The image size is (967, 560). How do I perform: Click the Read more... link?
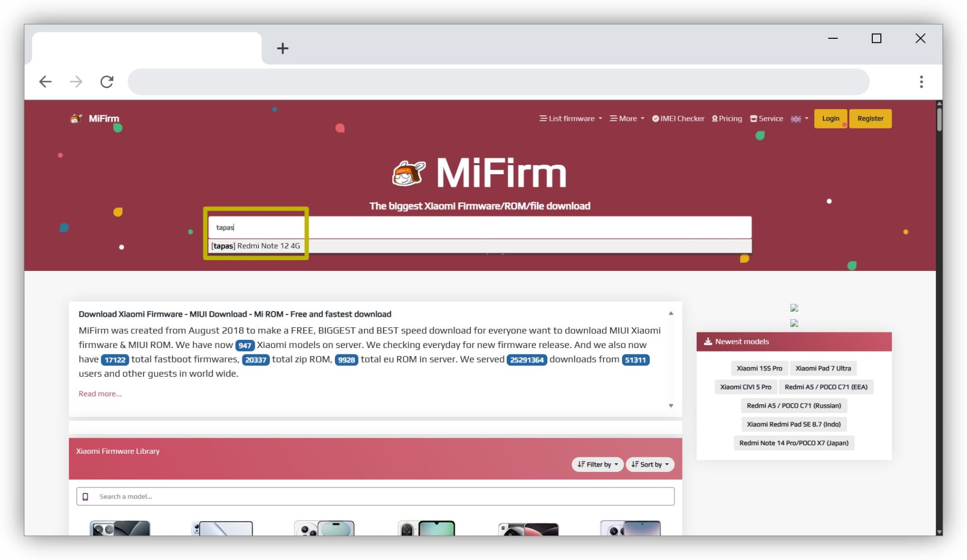(x=100, y=393)
